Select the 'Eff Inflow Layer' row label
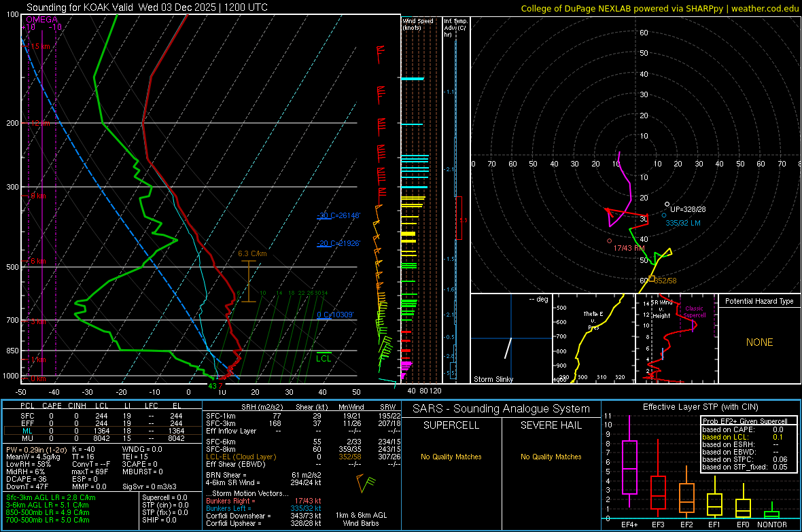802x532 pixels. pyautogui.click(x=231, y=431)
